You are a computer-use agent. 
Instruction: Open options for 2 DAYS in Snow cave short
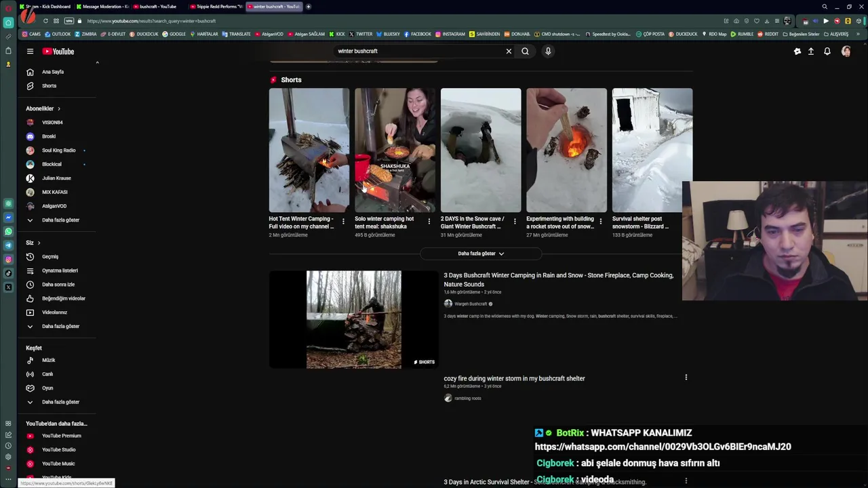(x=515, y=222)
